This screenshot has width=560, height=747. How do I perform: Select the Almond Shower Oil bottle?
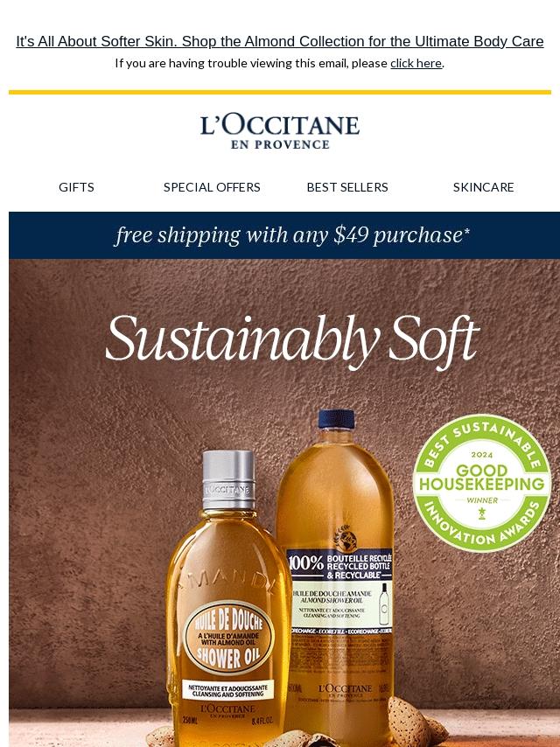click(x=227, y=600)
